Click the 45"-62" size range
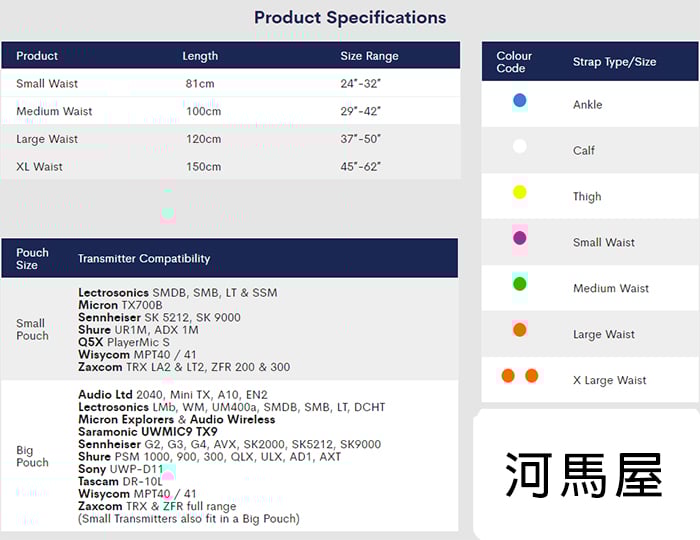This screenshot has width=700, height=540. pos(361,167)
